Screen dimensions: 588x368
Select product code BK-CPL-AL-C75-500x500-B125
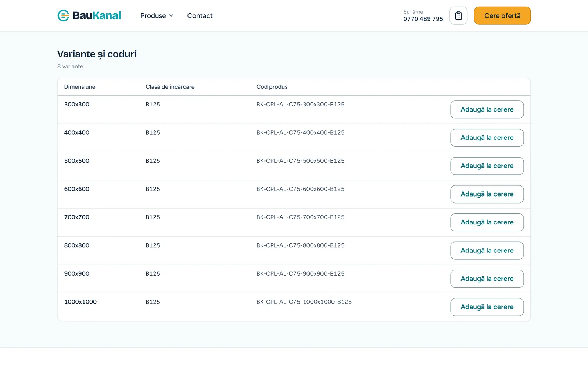300,161
